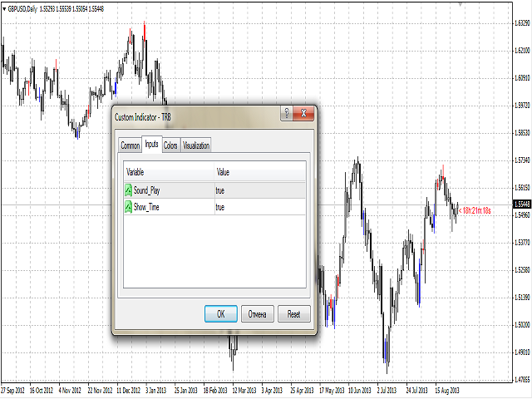The height and width of the screenshot is (399, 532).
Task: Click the chart window icon beside GBPUSD,Daily
Action: [6, 6]
